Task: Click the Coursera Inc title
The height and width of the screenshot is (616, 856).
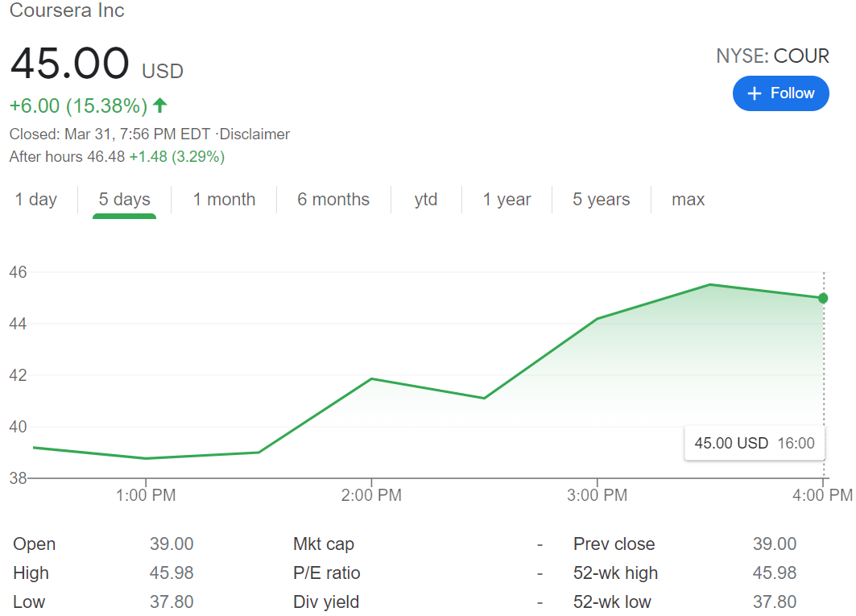Action: point(67,10)
